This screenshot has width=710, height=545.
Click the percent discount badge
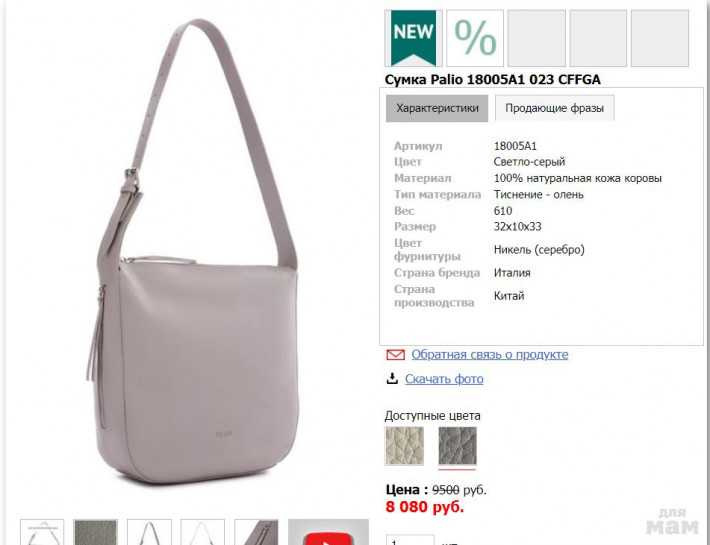point(475,38)
